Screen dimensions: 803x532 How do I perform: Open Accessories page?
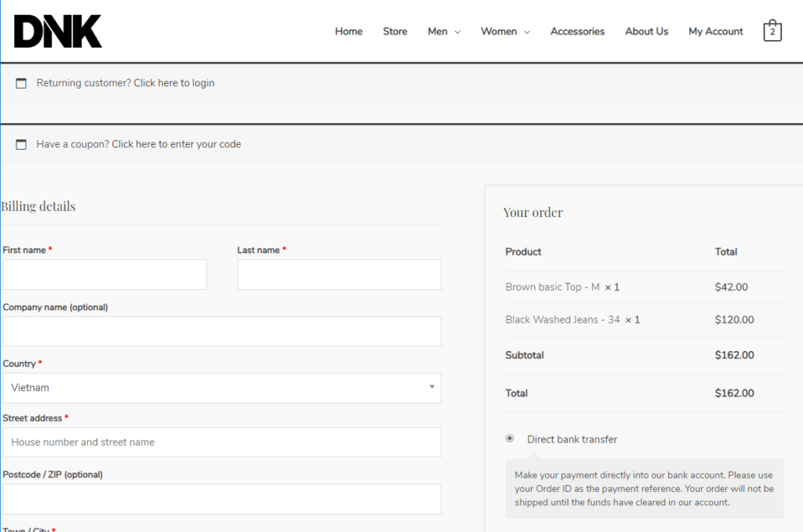577,31
